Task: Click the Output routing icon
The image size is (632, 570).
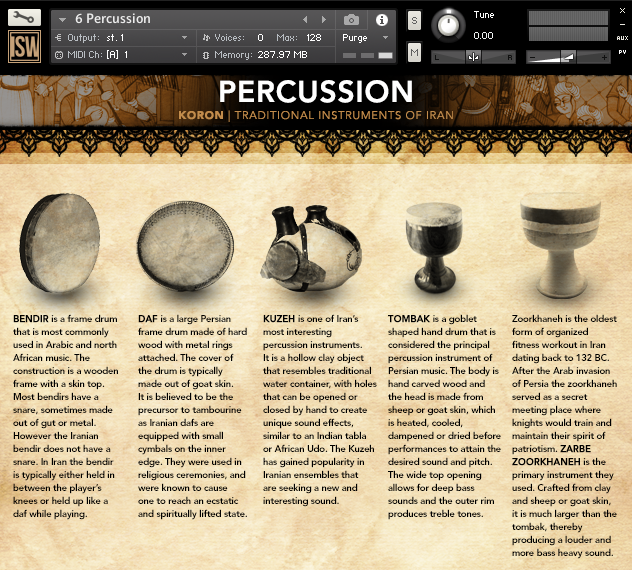Action: pos(58,38)
